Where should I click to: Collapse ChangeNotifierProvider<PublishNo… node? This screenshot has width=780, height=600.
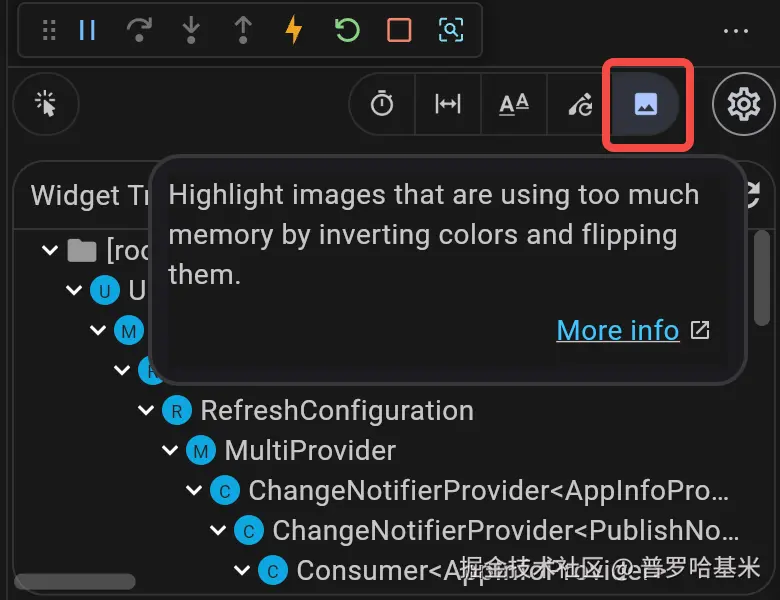218,530
